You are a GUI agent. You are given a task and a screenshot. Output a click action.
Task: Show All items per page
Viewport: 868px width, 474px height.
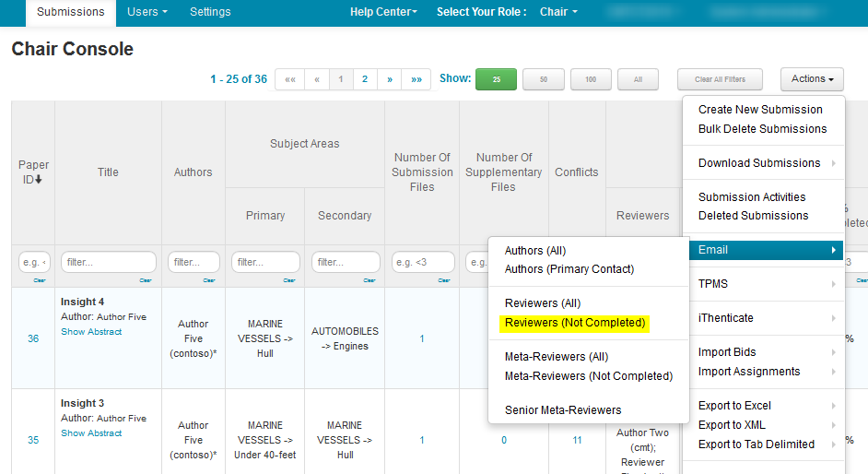coord(638,79)
